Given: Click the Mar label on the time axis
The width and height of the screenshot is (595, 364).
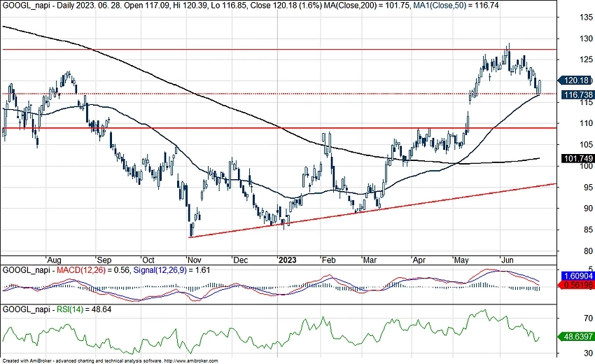Looking at the screenshot, I should [370, 260].
